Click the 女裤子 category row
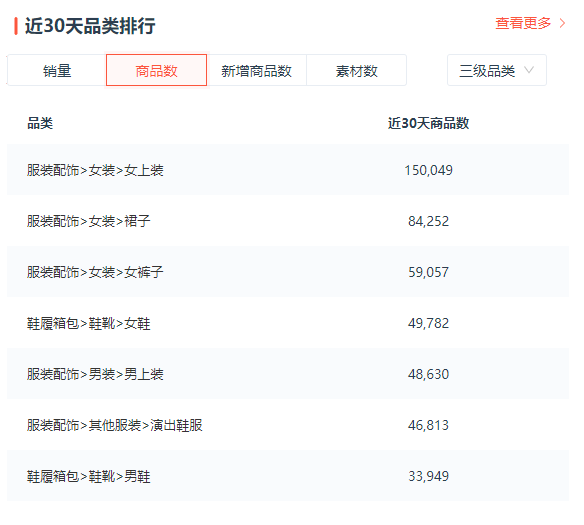 288,272
